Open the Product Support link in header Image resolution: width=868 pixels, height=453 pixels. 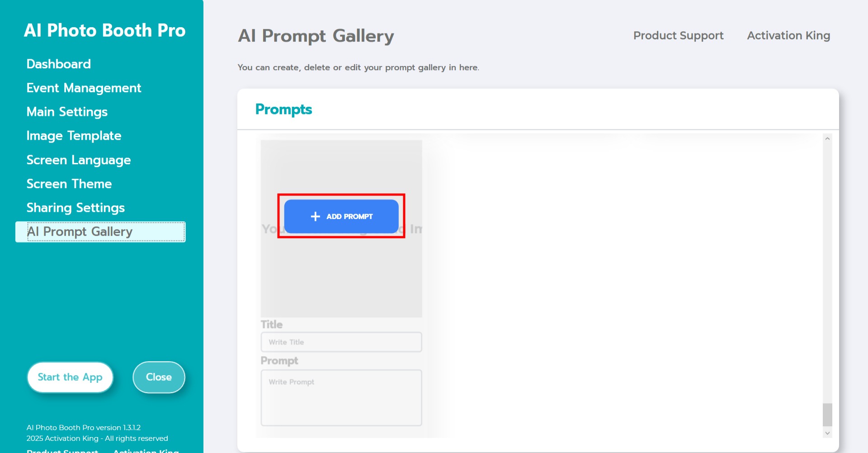[x=678, y=35]
